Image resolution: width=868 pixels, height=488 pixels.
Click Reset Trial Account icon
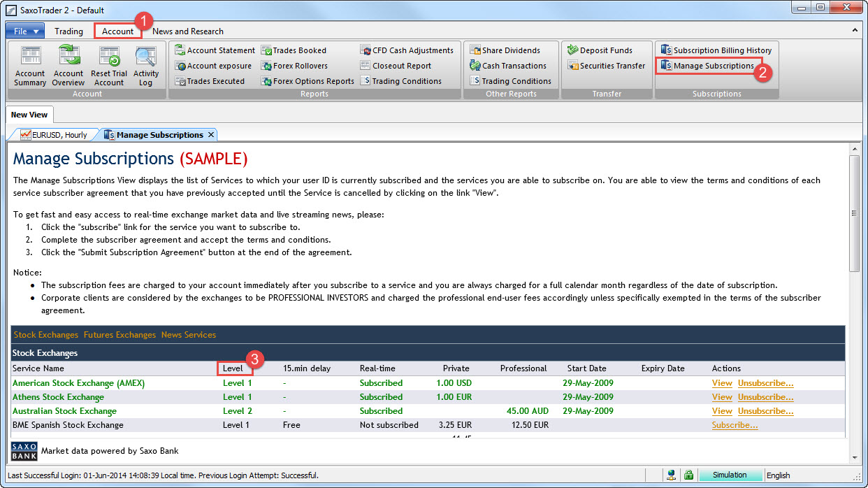(109, 66)
